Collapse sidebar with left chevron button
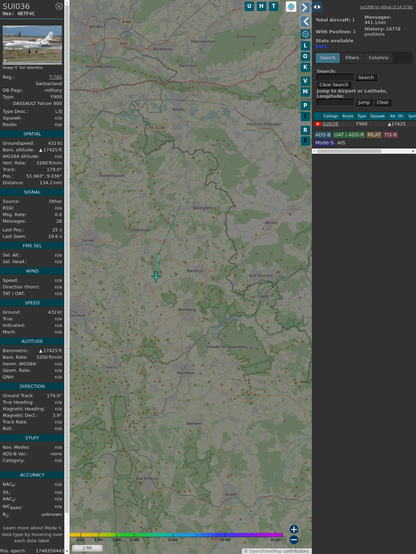Screen dimensions: 416x554 tap(305, 22)
